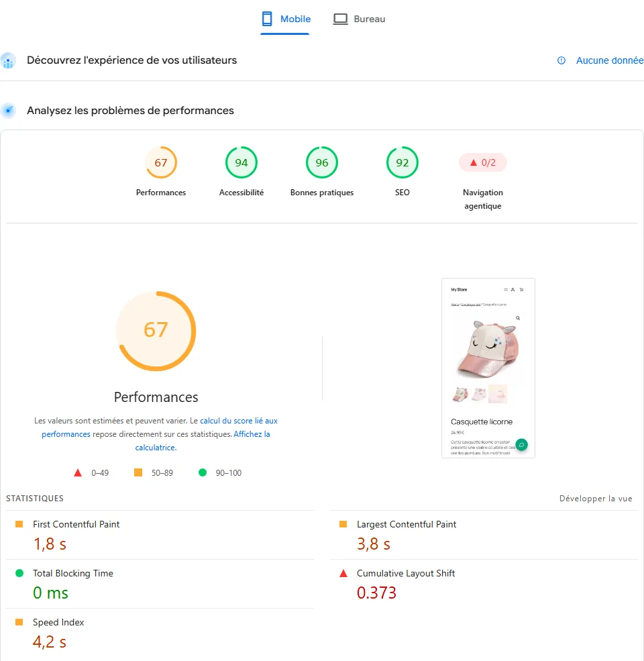Click the SEO label
Image resolution: width=644 pixels, height=661 pixels.
pos(402,192)
